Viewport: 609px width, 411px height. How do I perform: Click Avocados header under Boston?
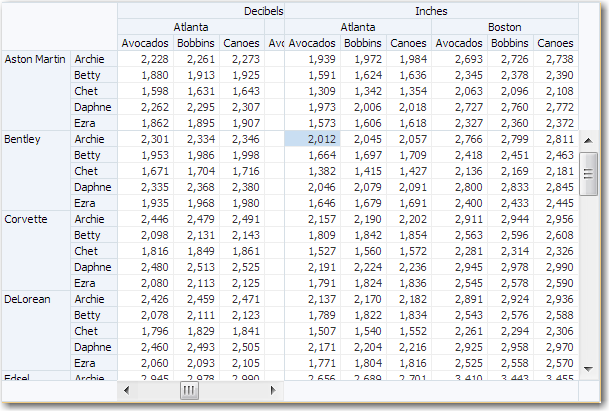tap(459, 43)
